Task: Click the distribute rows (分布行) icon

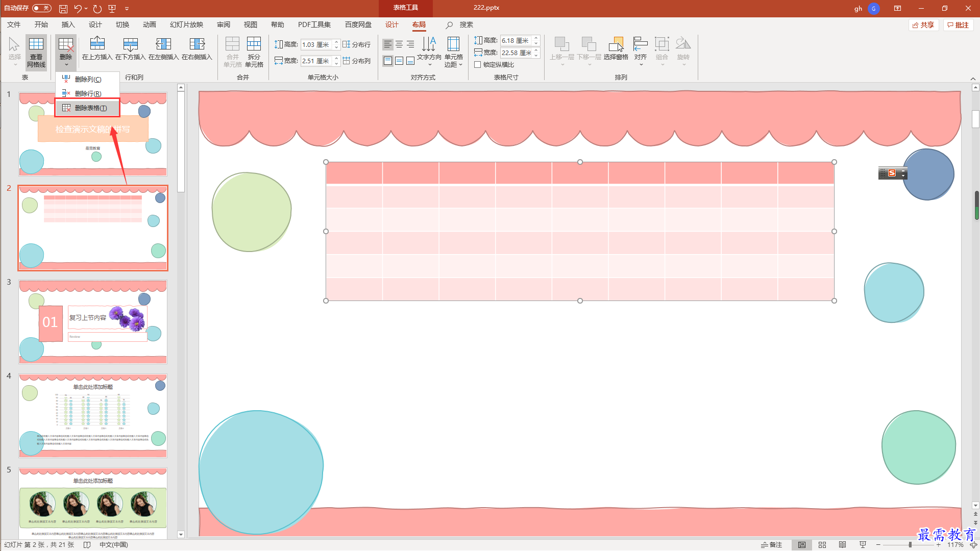Action: (x=357, y=44)
